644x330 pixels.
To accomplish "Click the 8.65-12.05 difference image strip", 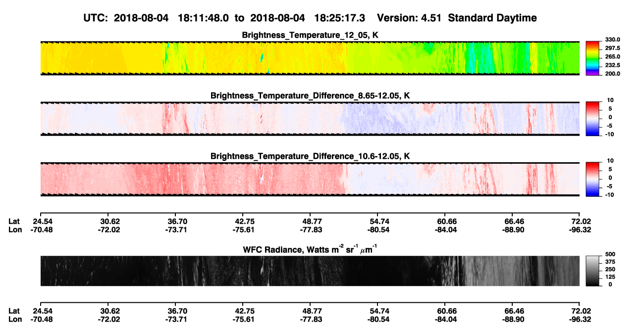I will tap(310, 119).
